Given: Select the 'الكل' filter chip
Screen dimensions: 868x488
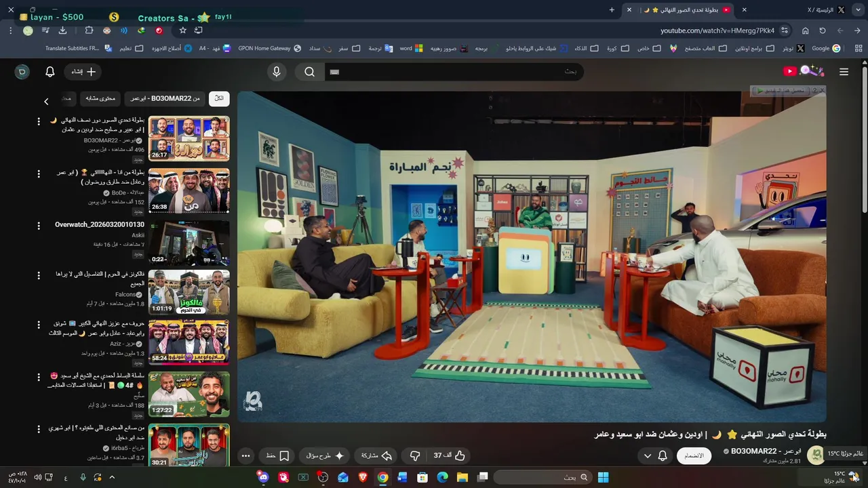Looking at the screenshot, I should coord(219,98).
